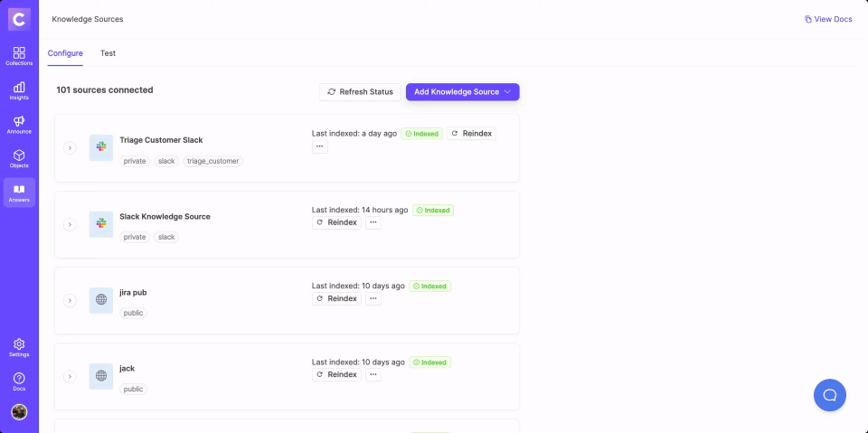Open the Docs help icon
The image size is (868, 433).
[19, 381]
